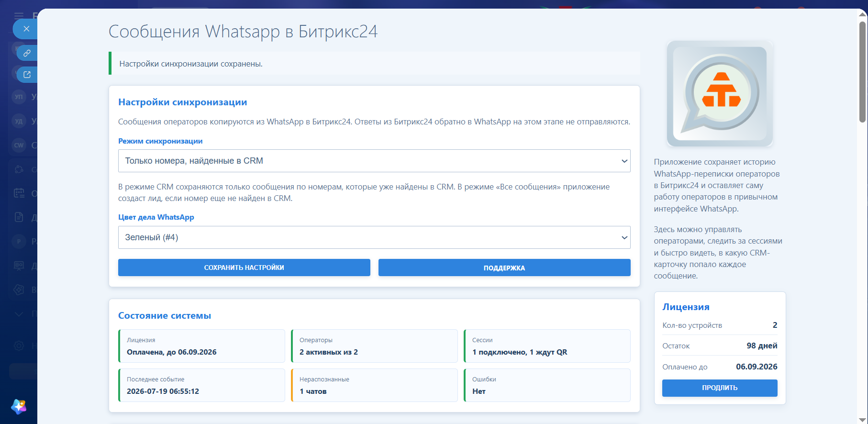Click the '2026-07-19 06:55:12' timestamp
This screenshot has width=868, height=424.
(163, 391)
